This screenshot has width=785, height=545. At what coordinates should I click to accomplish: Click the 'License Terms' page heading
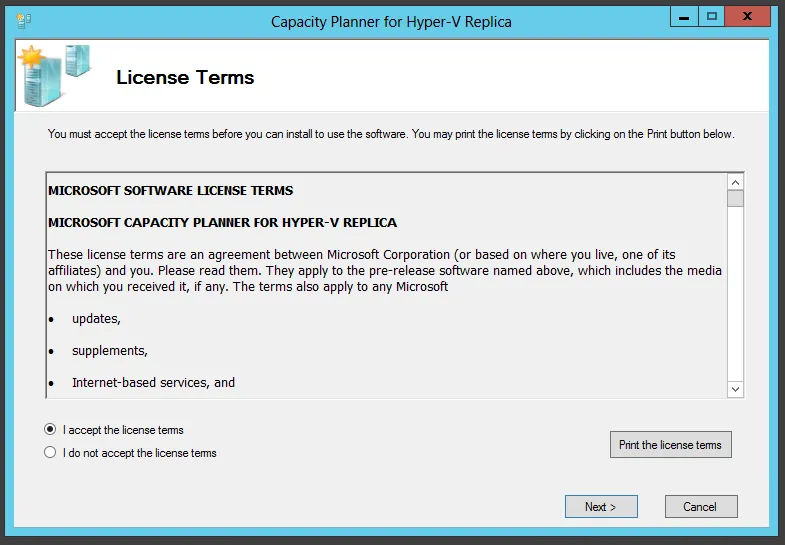click(185, 78)
